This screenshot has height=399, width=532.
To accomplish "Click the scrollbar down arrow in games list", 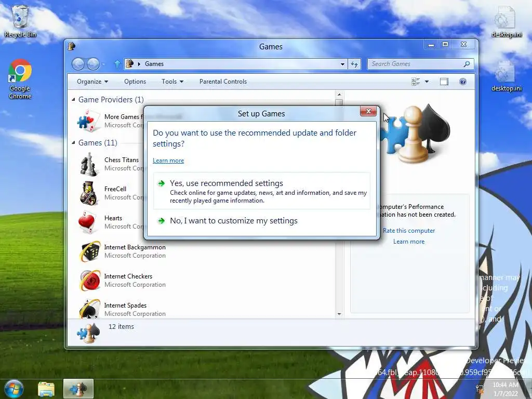I will (x=339, y=314).
